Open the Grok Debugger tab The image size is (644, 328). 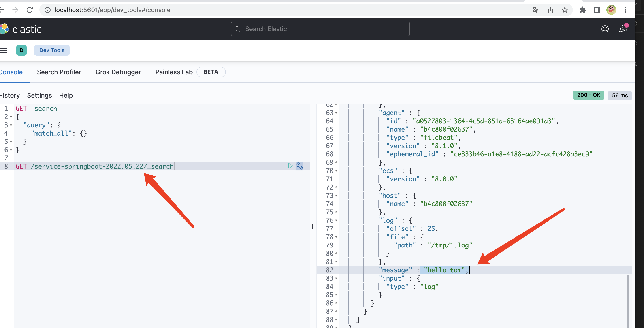point(118,72)
